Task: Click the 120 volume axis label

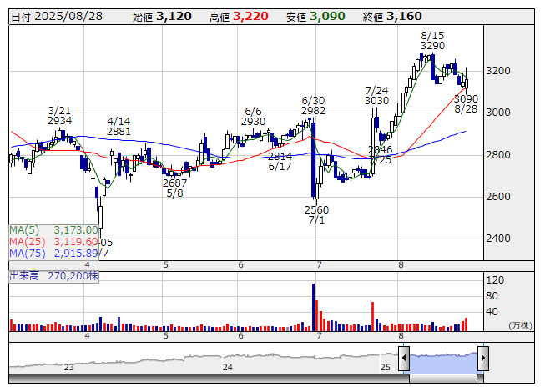Action: coord(495,280)
